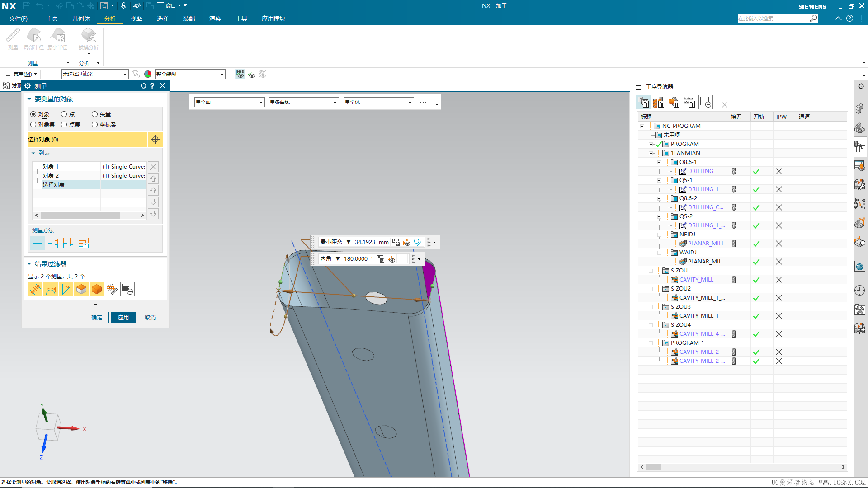Click the 确定 confirm button
This screenshot has width=868, height=488.
97,317
